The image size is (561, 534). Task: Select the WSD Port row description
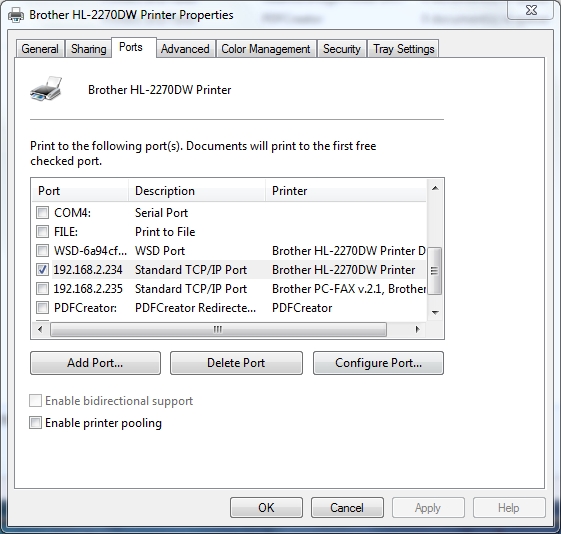coord(160,251)
